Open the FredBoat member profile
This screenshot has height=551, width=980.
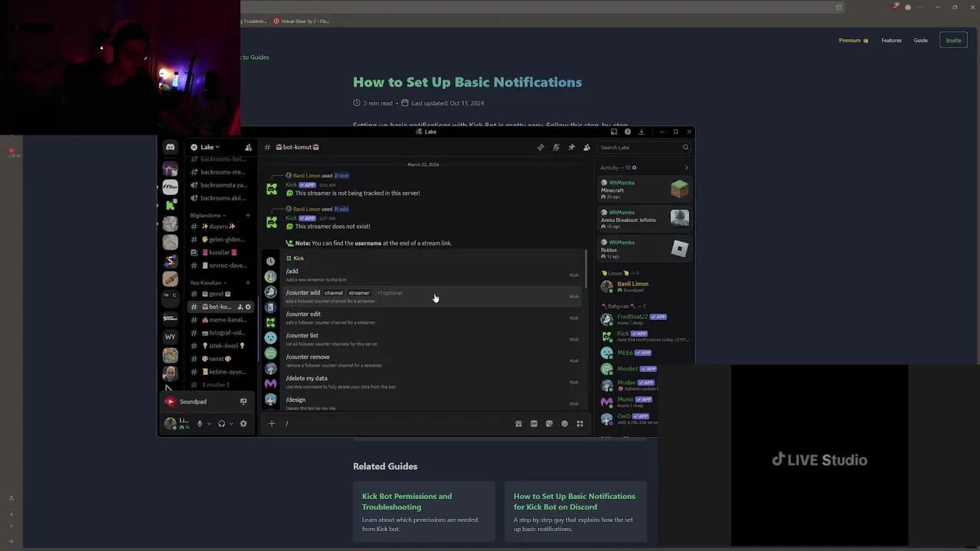click(x=645, y=319)
